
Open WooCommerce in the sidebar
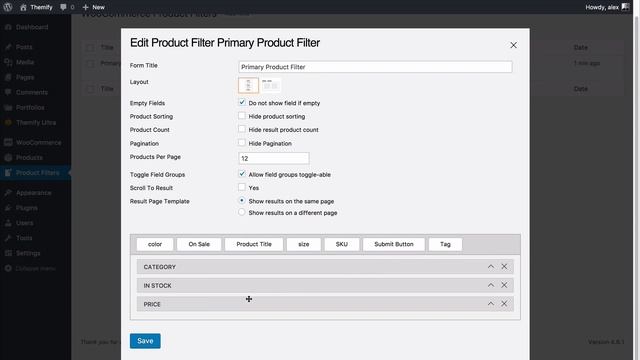point(39,142)
